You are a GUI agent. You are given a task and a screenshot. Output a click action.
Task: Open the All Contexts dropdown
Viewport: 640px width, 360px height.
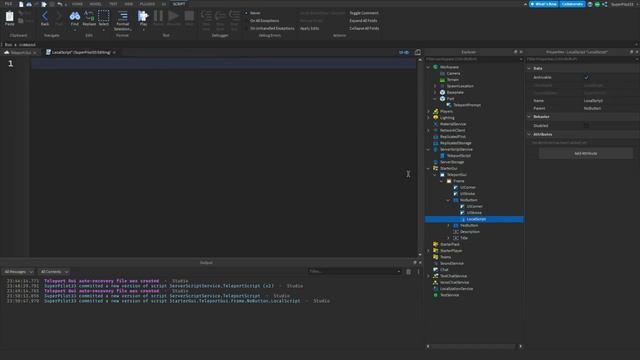tap(54, 272)
